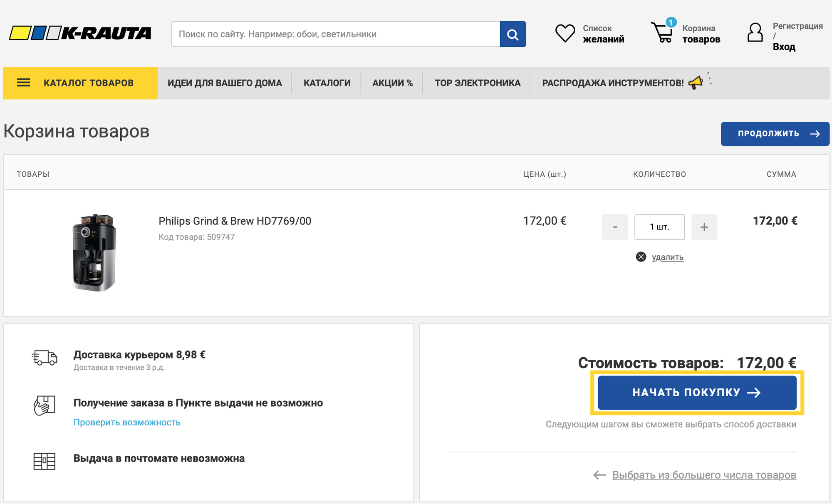Click the Корзина товаров page heading

77,131
